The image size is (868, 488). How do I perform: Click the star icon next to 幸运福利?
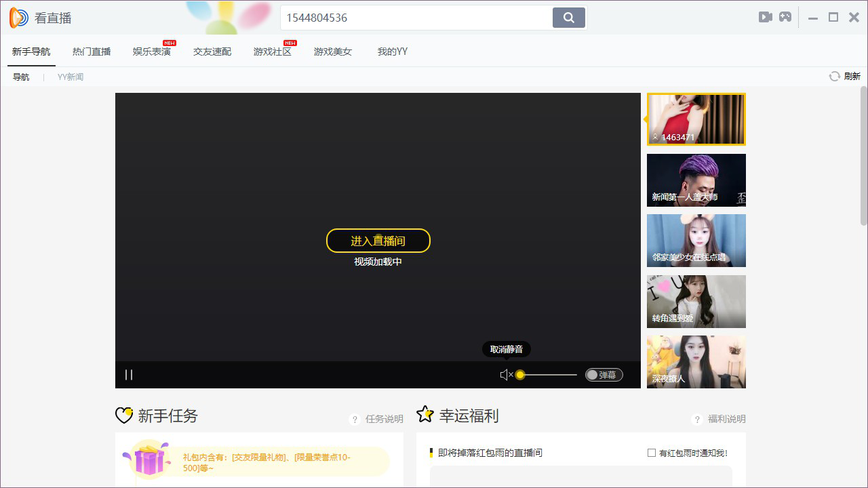tap(425, 414)
